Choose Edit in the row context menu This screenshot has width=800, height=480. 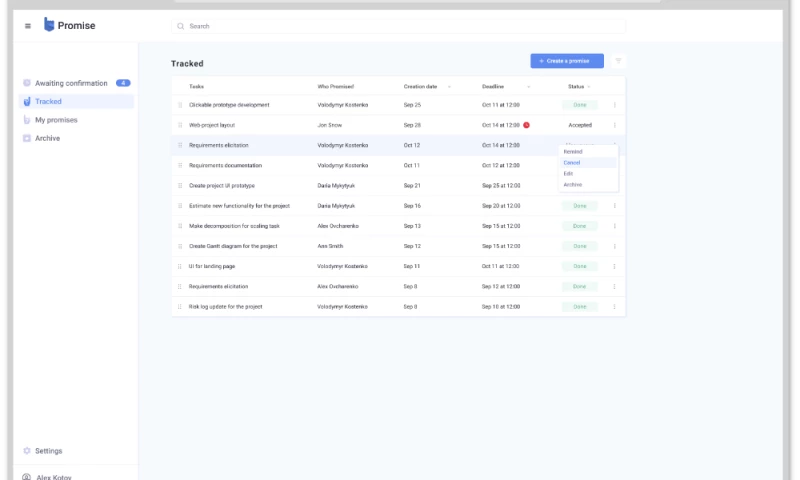(588, 174)
